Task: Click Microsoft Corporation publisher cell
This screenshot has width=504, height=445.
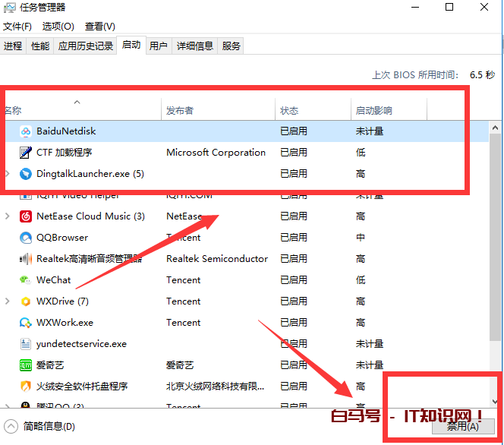Action: click(216, 153)
